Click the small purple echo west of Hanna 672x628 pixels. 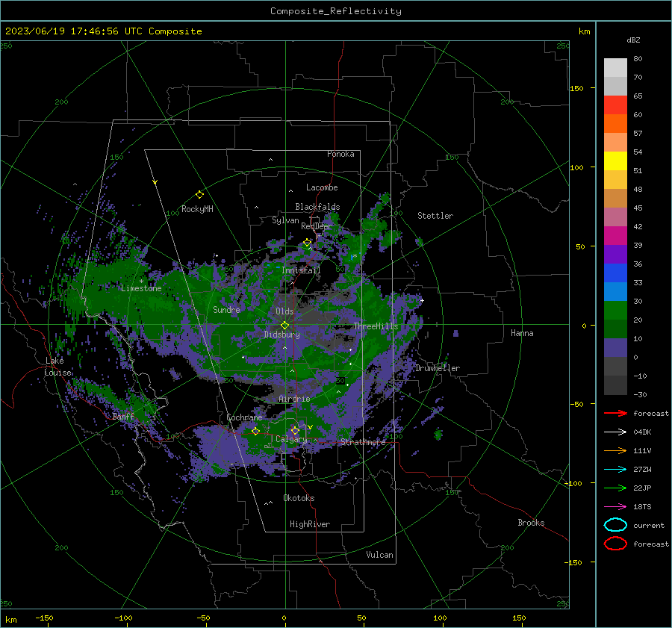(x=455, y=333)
